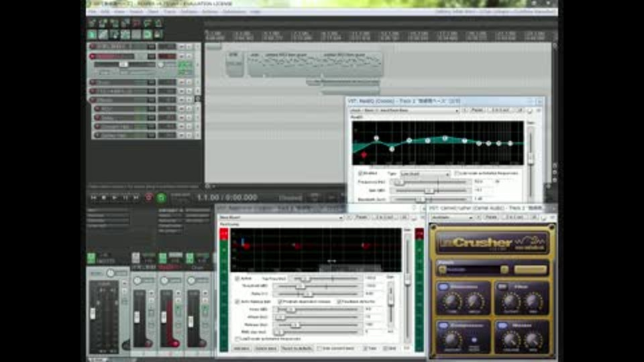This screenshot has height=362, width=644.
Task: Click the CamelCrusher Cutoff knob
Action: tap(511, 302)
